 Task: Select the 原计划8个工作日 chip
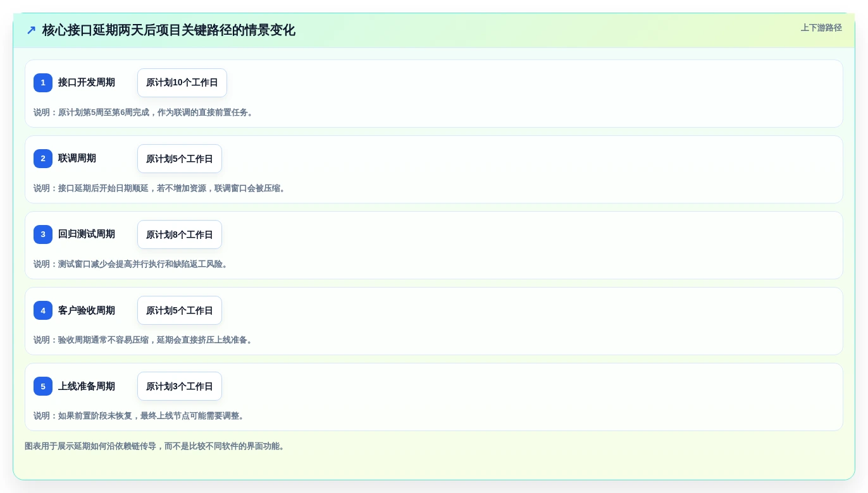click(180, 234)
